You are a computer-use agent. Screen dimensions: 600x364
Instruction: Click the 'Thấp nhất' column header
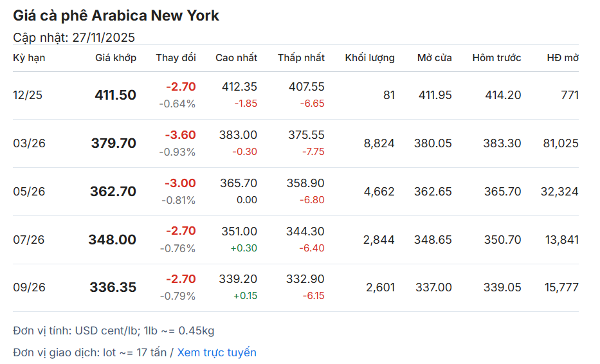point(301,58)
